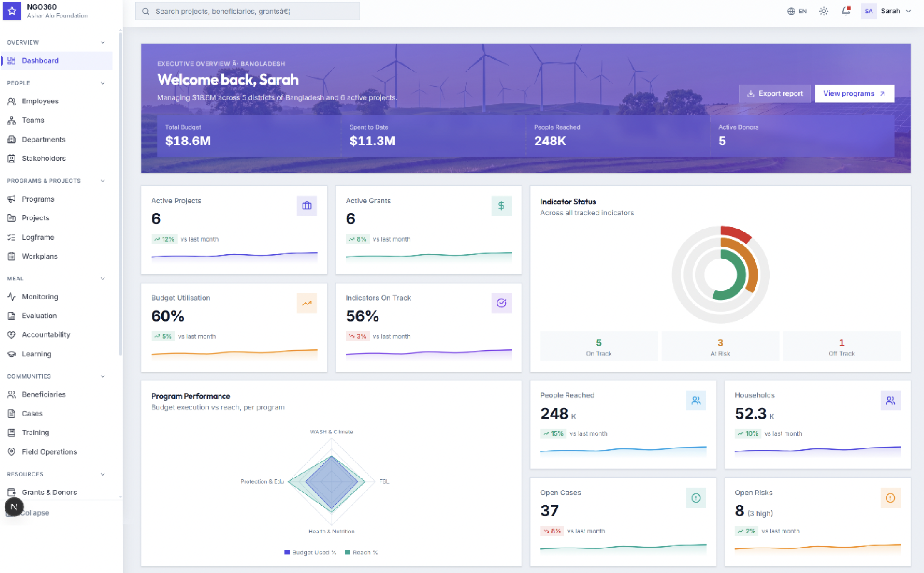Click the SA user avatar
Viewport: 924px width, 573px height.
pyautogui.click(x=869, y=11)
